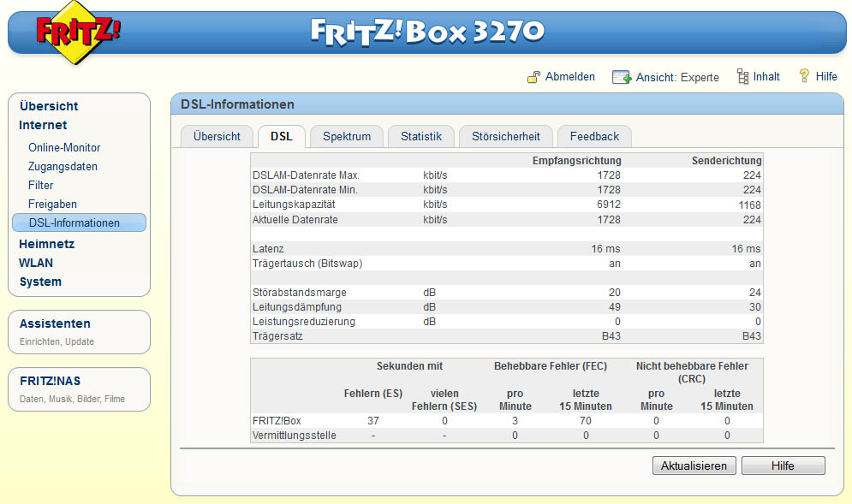Select DSL-Informationen in sidebar

tap(80, 222)
